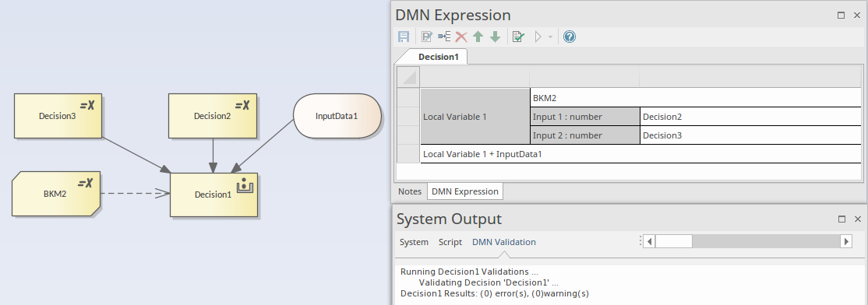
Task: Click the green move up arrow
Action: [478, 37]
